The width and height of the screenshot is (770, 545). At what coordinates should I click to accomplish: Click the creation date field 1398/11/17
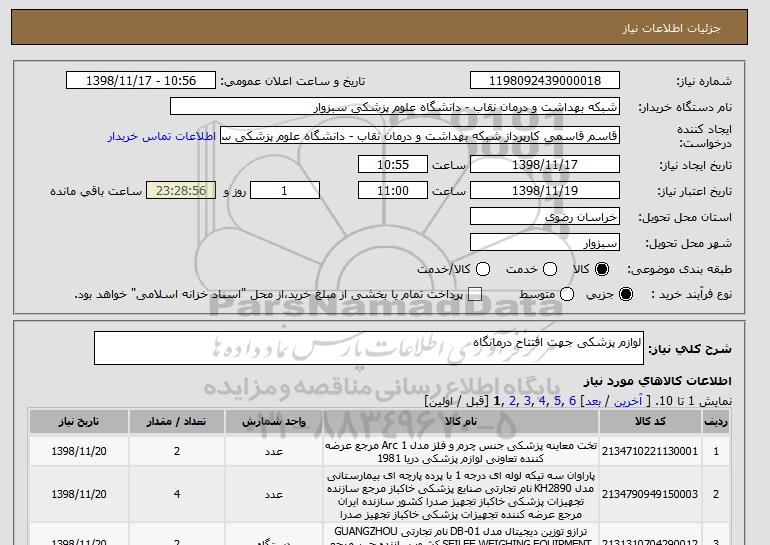[545, 164]
